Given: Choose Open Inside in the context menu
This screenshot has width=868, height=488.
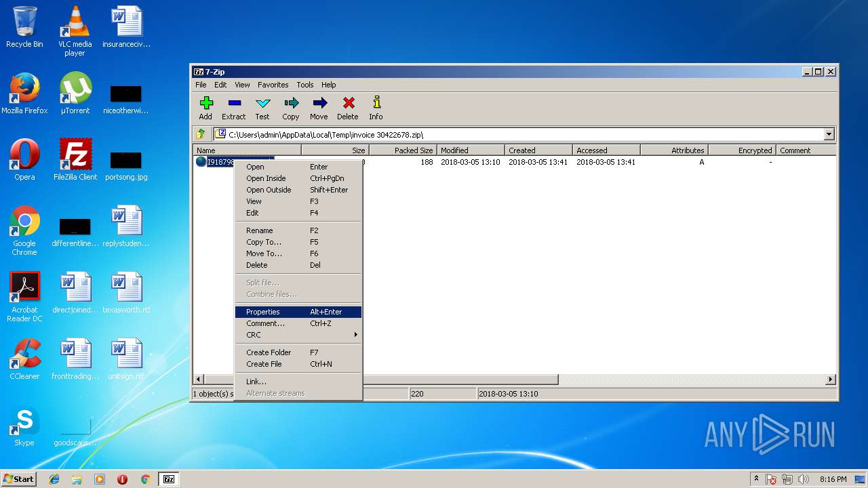Looking at the screenshot, I should 298,178.
